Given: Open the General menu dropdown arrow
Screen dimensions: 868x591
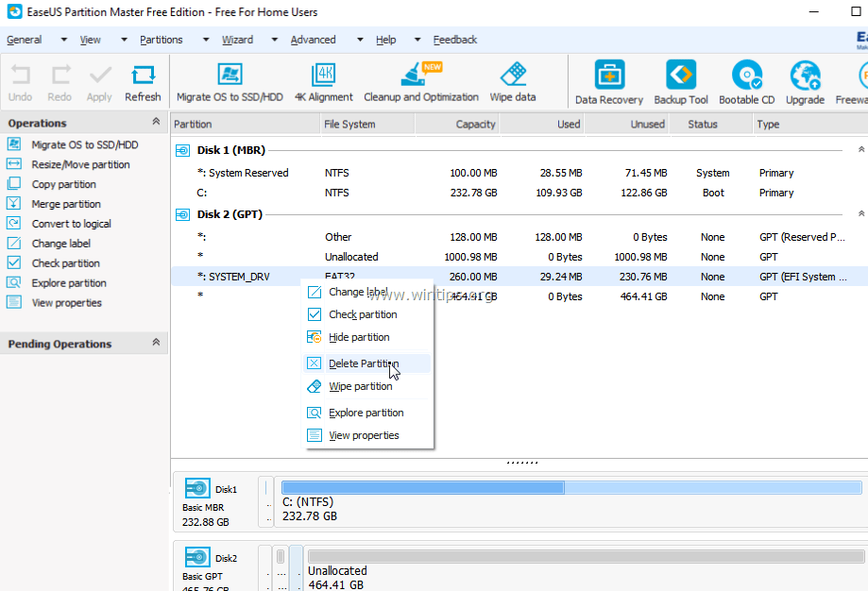Looking at the screenshot, I should (63, 40).
